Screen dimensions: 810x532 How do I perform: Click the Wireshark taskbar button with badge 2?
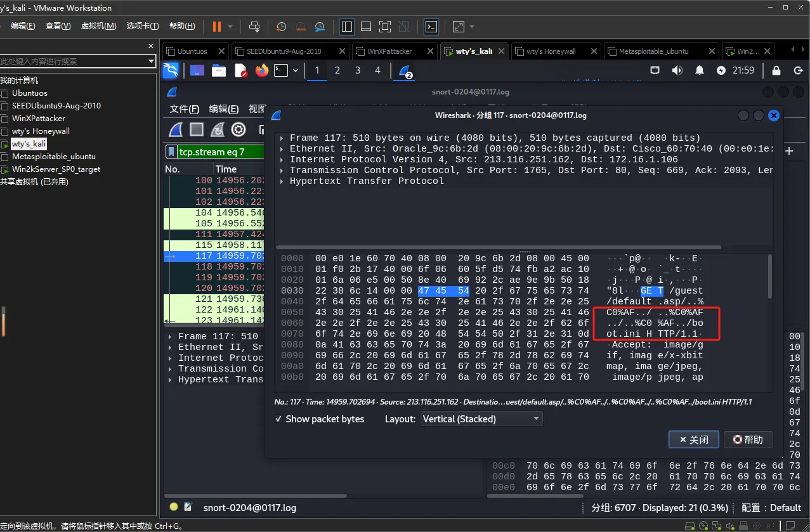tap(406, 71)
